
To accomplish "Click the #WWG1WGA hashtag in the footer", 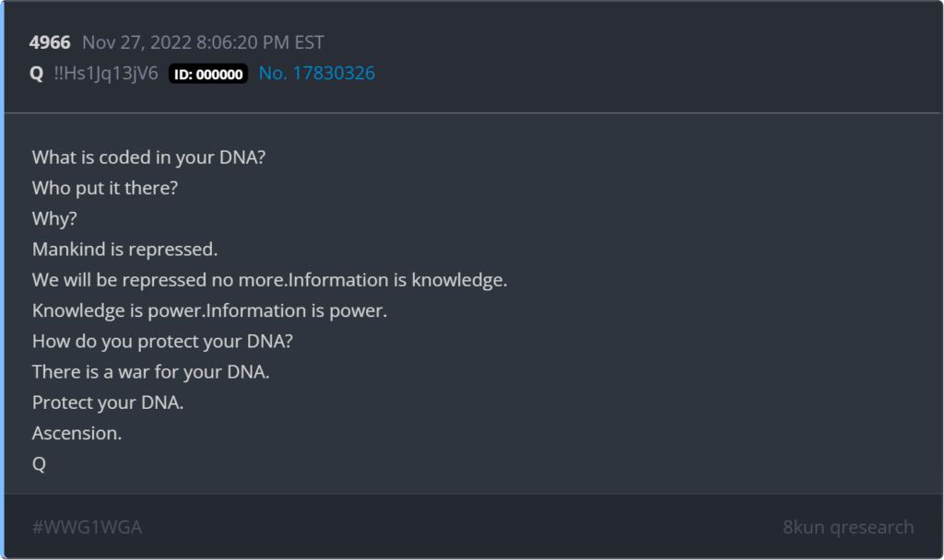I will 87,527.
